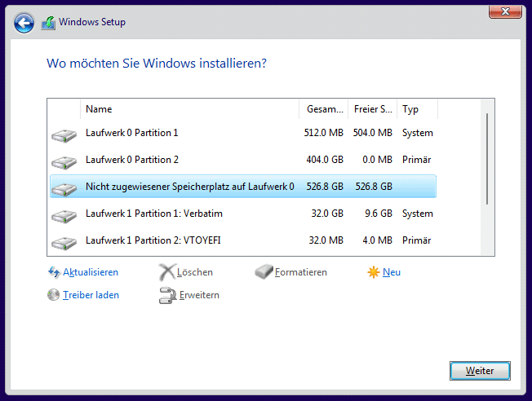Continue with the Weiter button
532x401 pixels.
point(480,371)
